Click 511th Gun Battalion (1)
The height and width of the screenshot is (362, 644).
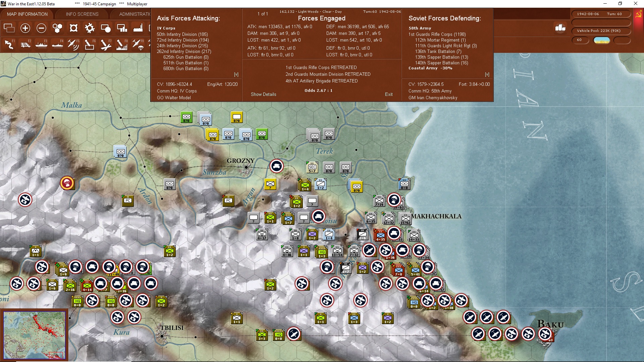[186, 63]
